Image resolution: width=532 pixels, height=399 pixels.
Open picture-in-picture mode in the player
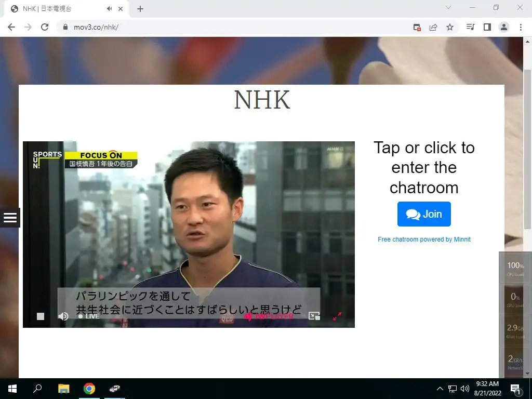coord(314,316)
